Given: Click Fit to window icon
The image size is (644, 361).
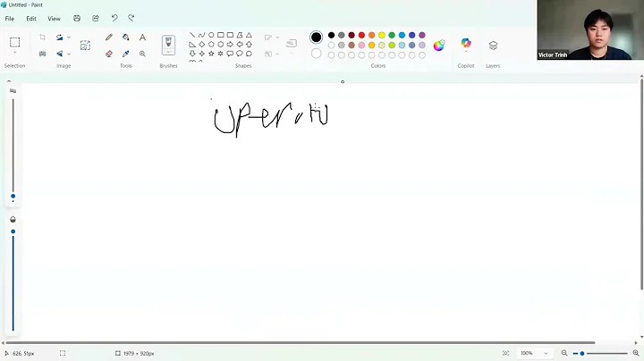Looking at the screenshot, I should [505, 353].
